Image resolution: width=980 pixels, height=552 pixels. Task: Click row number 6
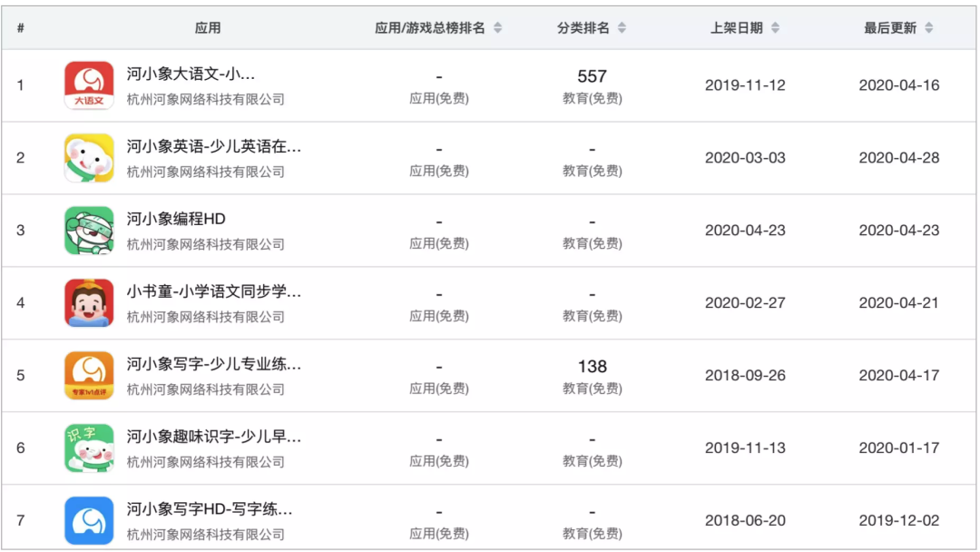[x=21, y=448]
